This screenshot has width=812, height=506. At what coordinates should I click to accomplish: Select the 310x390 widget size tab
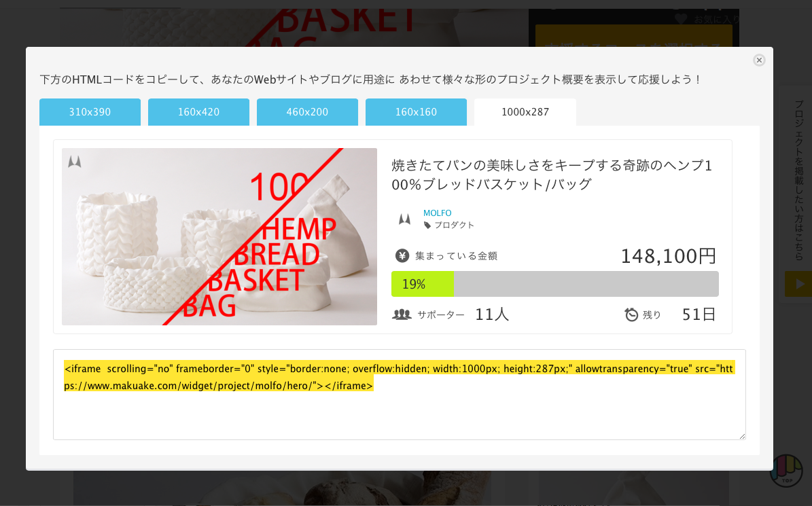(90, 112)
